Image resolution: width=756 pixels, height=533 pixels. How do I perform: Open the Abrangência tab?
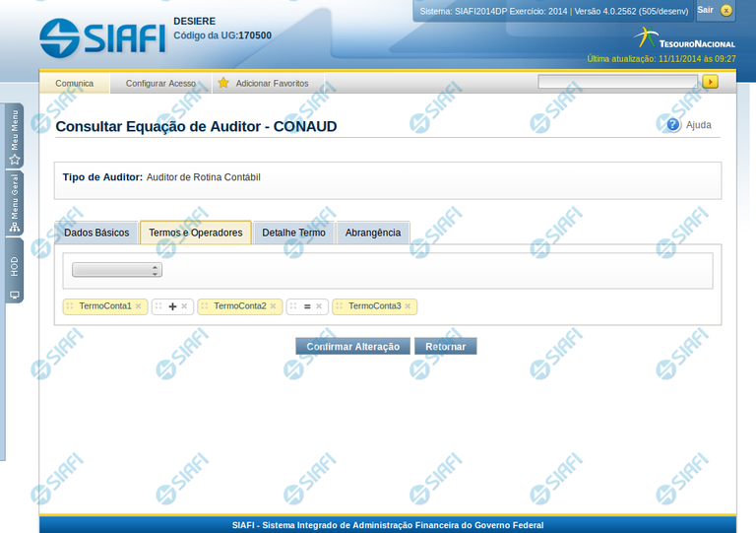[373, 233]
